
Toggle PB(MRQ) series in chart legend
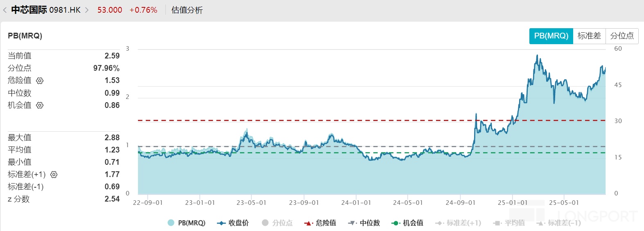coord(187,223)
